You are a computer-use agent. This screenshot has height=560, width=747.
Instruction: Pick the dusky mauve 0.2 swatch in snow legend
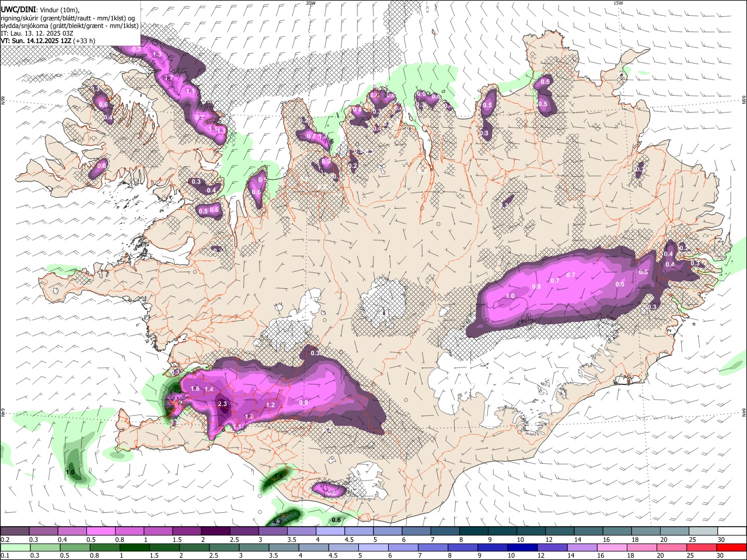coord(15,531)
